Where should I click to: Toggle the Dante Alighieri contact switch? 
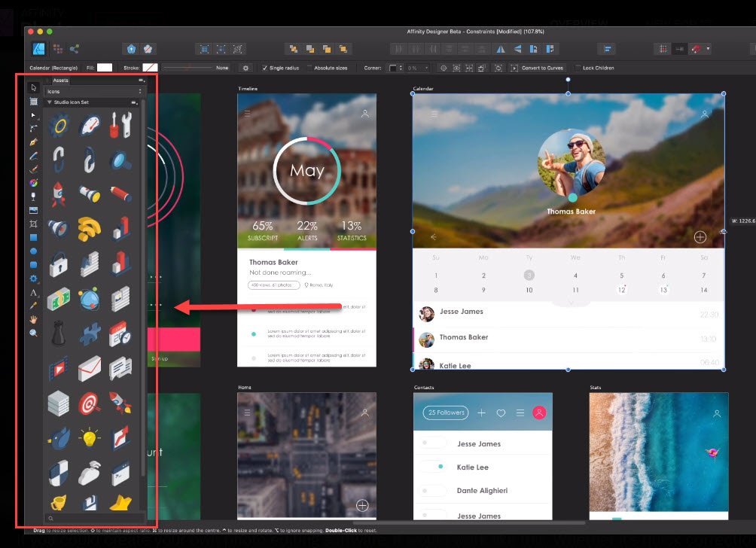click(x=433, y=490)
